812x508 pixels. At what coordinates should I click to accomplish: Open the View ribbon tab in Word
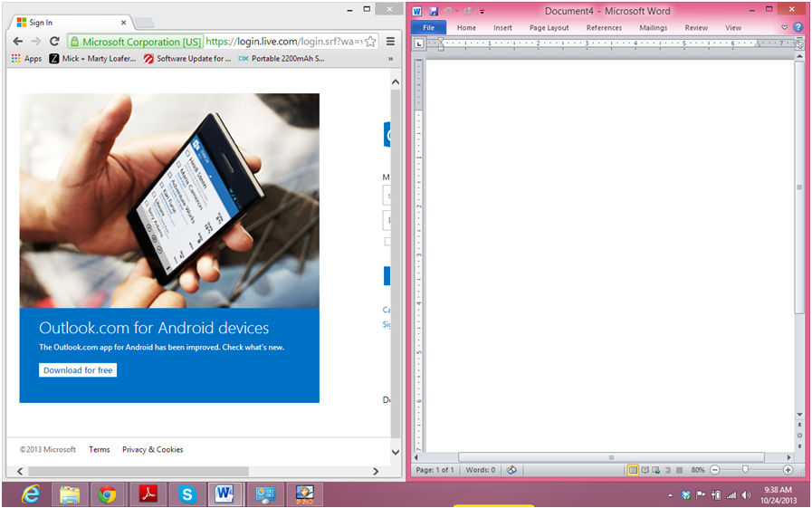732,27
